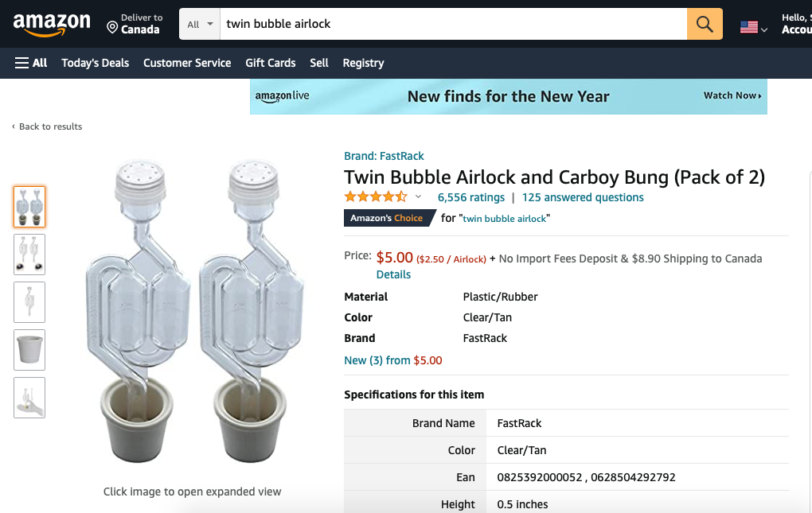This screenshot has height=513, width=812.
Task: Go to the Registry page
Action: [x=363, y=63]
